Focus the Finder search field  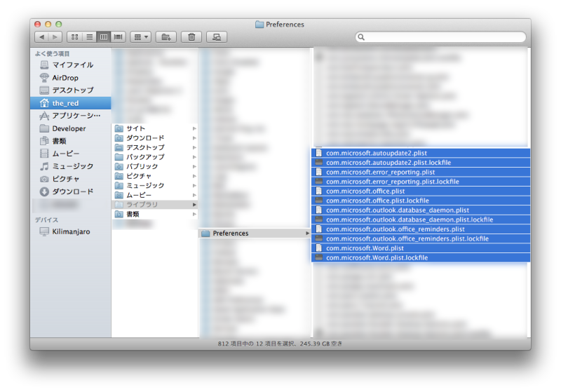[440, 37]
